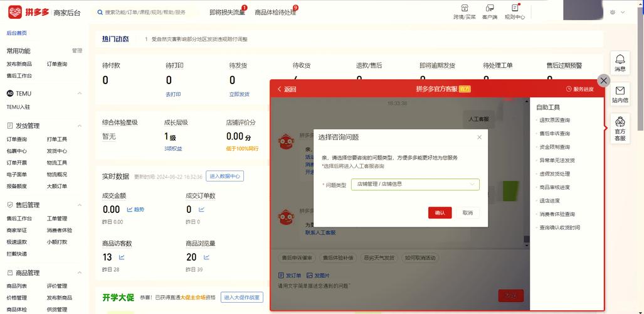
Task: Confirm with the red 确认 button
Action: tap(440, 213)
